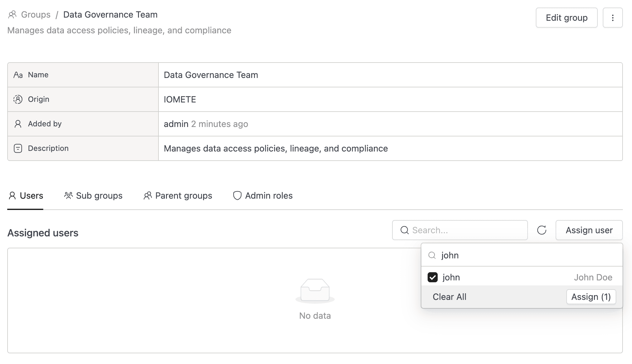
Task: Click the Added by user icon
Action: point(18,124)
